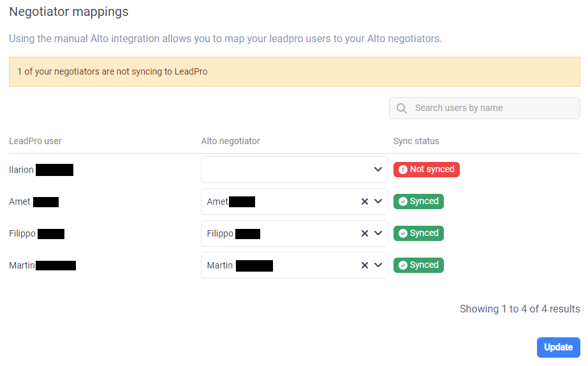Click Filippo's Synced checkmark icon
The image size is (588, 366).
click(x=403, y=233)
